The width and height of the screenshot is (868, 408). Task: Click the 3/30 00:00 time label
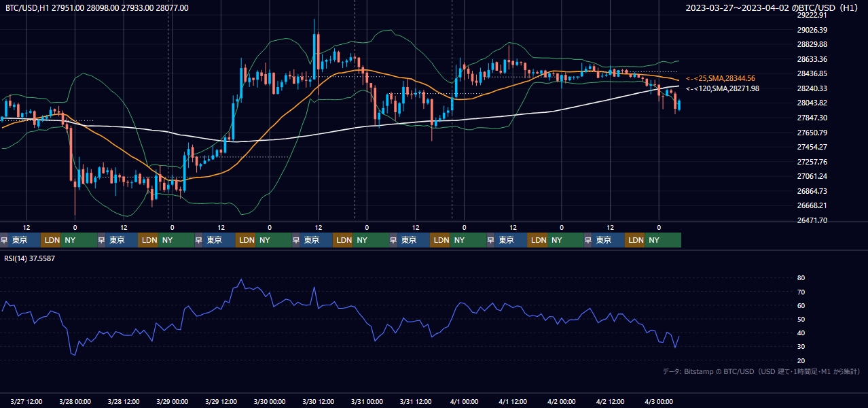click(270, 401)
